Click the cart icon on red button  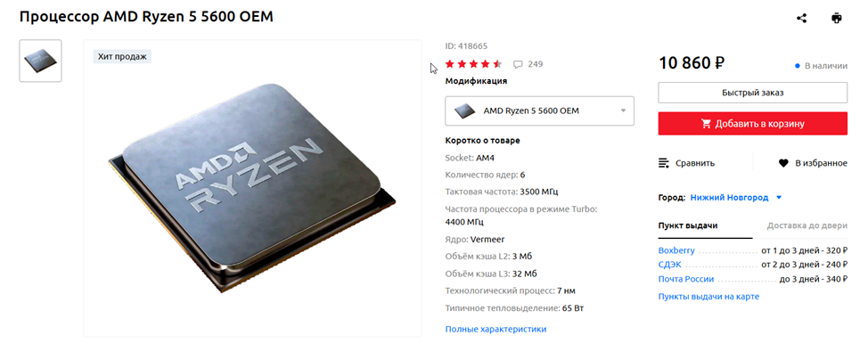(x=706, y=124)
